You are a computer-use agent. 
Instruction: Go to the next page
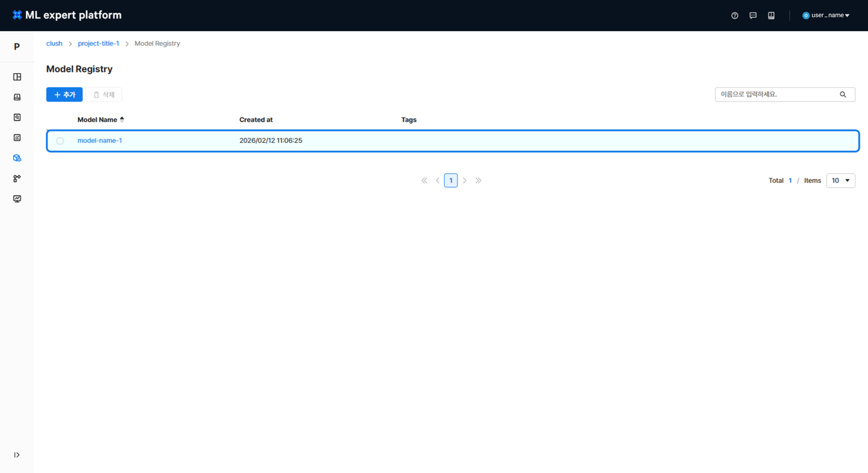[465, 180]
